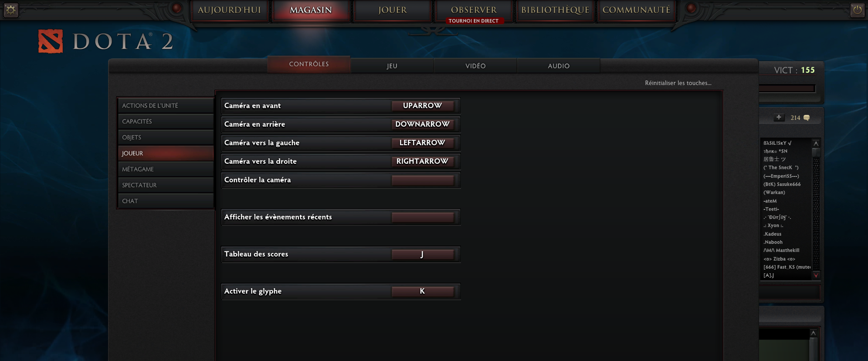Click the lower panel scroll up arrow
868x361 pixels.
click(x=813, y=333)
